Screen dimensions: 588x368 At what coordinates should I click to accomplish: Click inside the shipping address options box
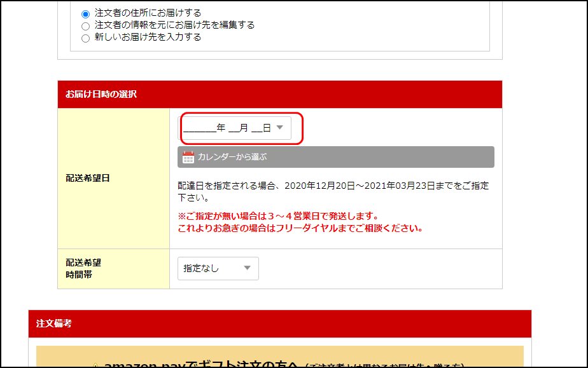pyautogui.click(x=274, y=25)
